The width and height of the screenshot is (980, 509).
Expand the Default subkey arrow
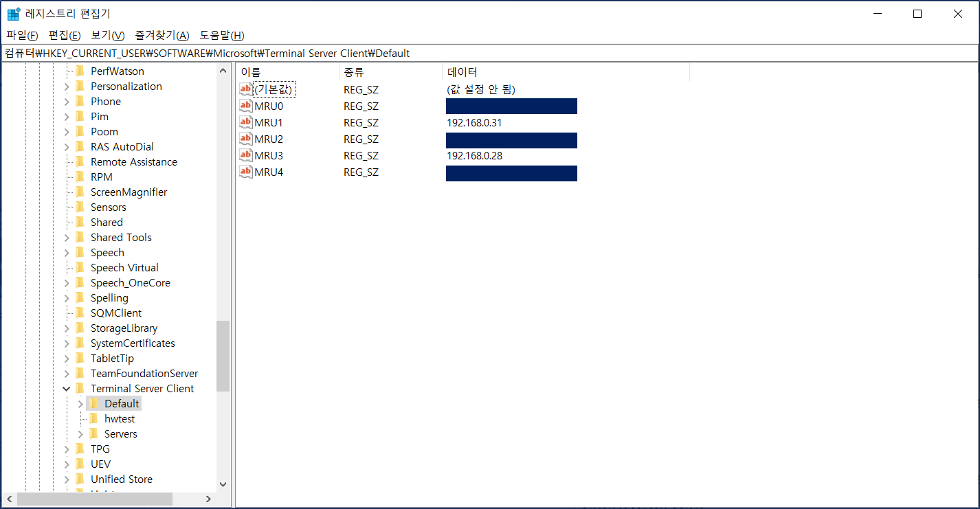(x=80, y=404)
